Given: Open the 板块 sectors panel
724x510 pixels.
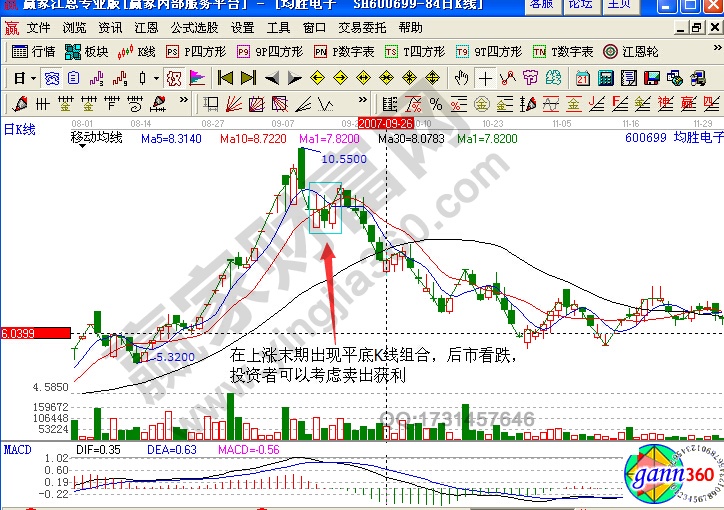Looking at the screenshot, I should tap(86, 52).
